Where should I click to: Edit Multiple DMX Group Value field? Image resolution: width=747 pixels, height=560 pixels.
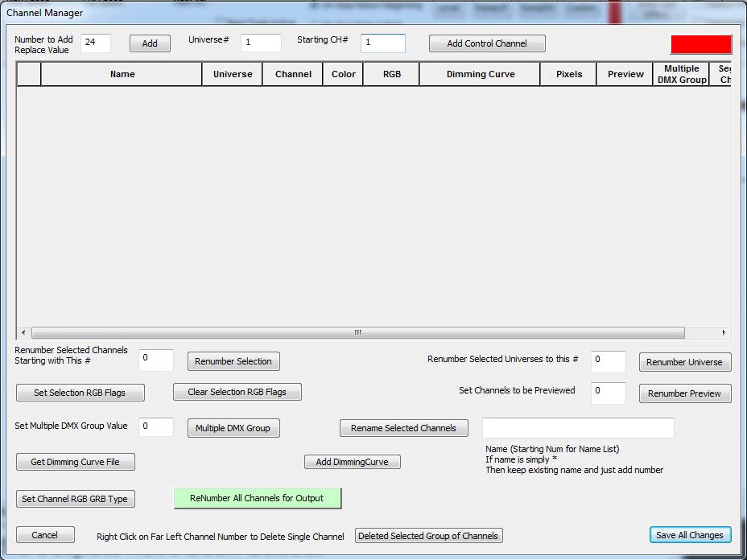coord(156,427)
